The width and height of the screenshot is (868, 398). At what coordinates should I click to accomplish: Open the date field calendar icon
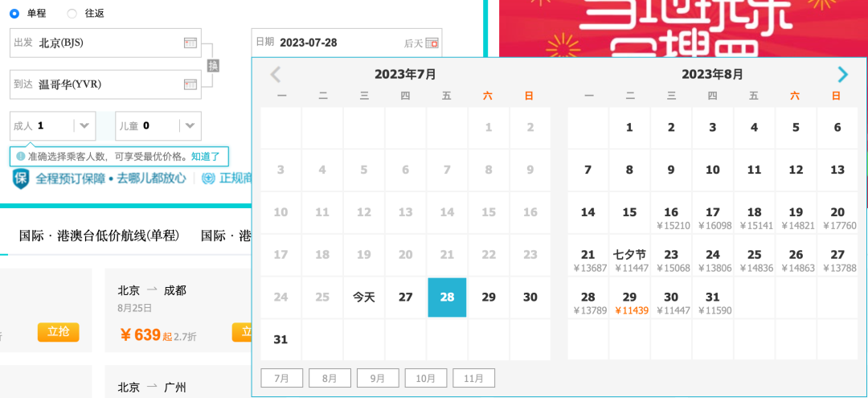point(432,43)
